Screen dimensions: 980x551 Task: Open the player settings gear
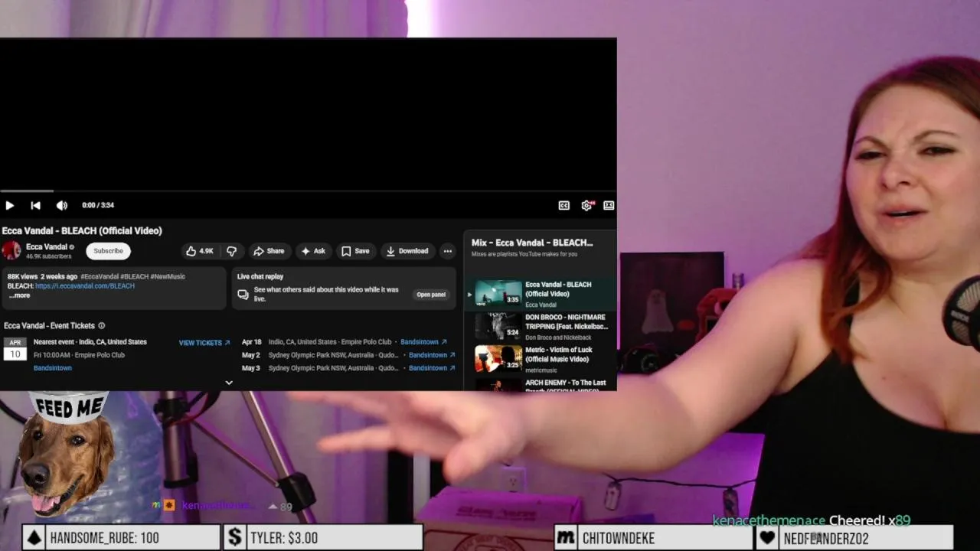(x=586, y=205)
